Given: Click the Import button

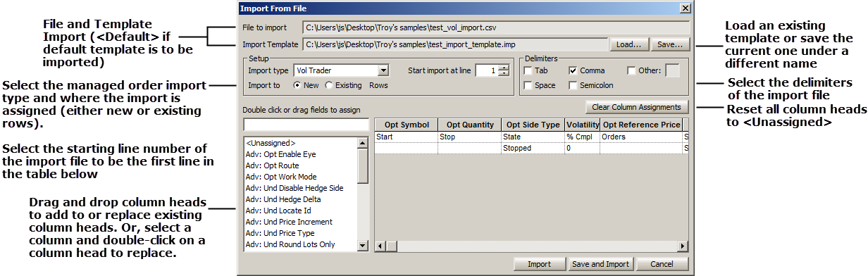Looking at the screenshot, I should pyautogui.click(x=540, y=264).
